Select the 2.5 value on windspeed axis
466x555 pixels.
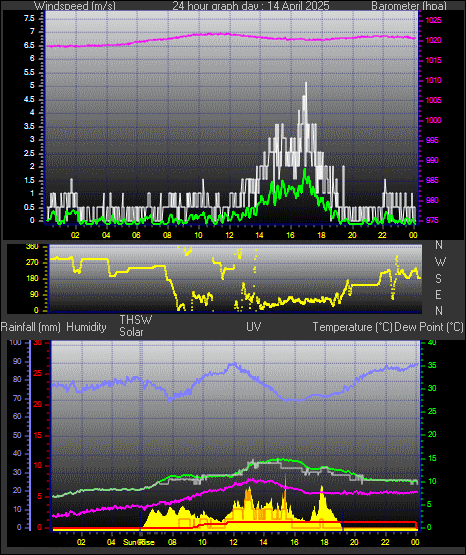[29, 153]
